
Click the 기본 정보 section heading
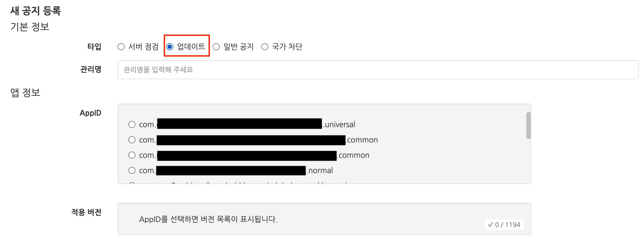click(30, 27)
